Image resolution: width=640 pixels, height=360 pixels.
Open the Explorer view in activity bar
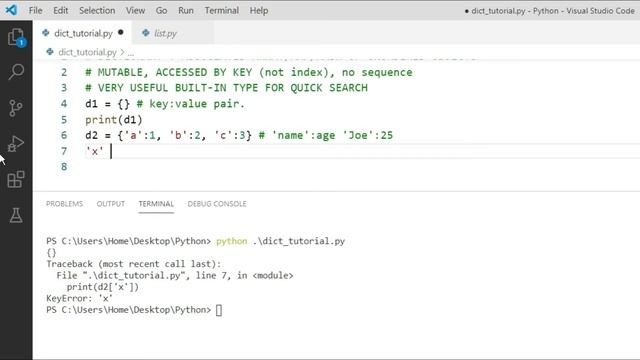tap(16, 37)
